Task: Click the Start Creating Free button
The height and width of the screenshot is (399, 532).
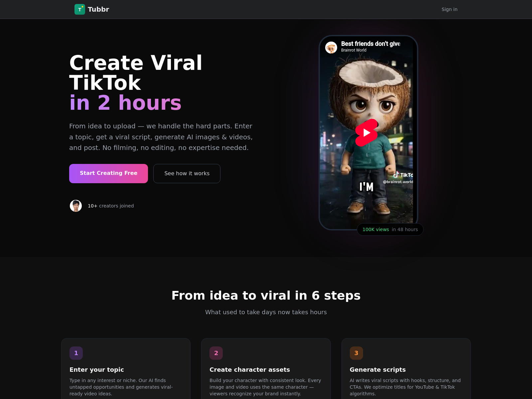Action: (108, 174)
